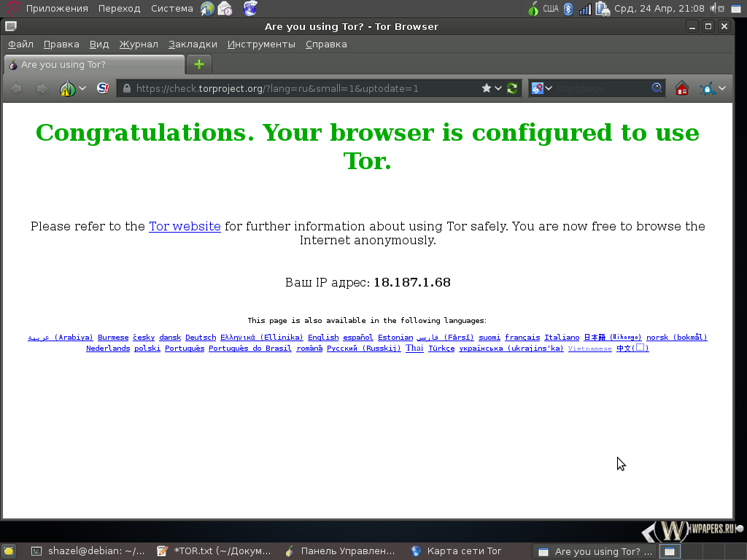Click the NoScript S icon
This screenshot has width=747, height=560.
pyautogui.click(x=103, y=88)
